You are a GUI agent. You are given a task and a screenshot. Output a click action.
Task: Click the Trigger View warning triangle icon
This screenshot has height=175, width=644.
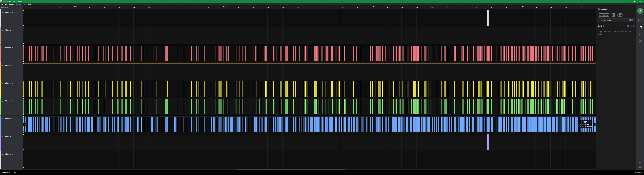click(611, 20)
